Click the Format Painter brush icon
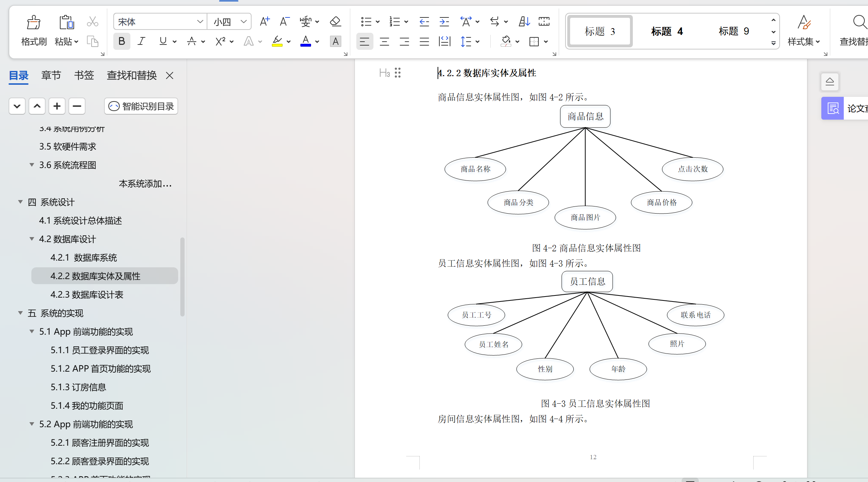Screen dimensions: 868x482 [33, 22]
